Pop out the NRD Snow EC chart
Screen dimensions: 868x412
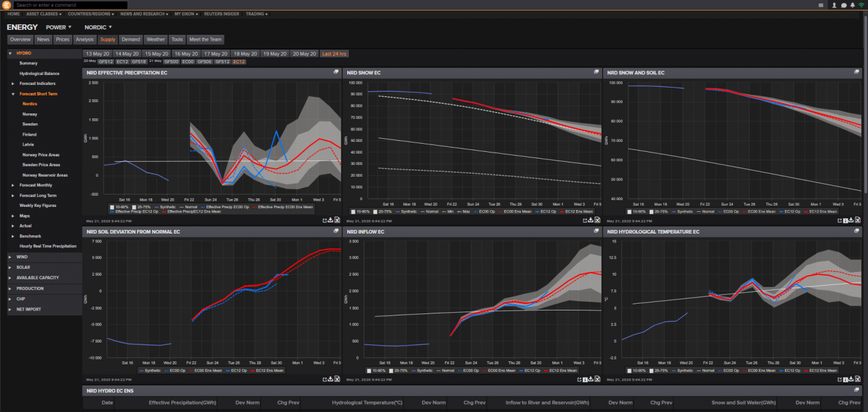(584, 220)
